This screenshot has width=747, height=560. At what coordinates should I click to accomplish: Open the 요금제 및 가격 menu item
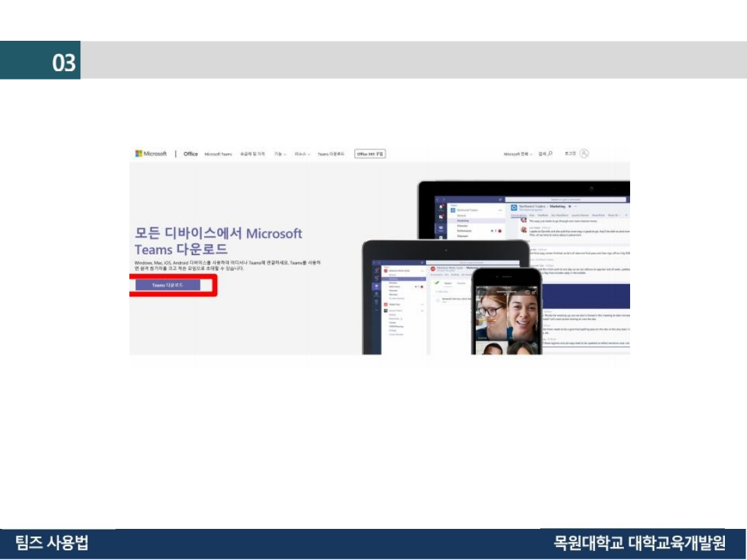[x=252, y=154]
